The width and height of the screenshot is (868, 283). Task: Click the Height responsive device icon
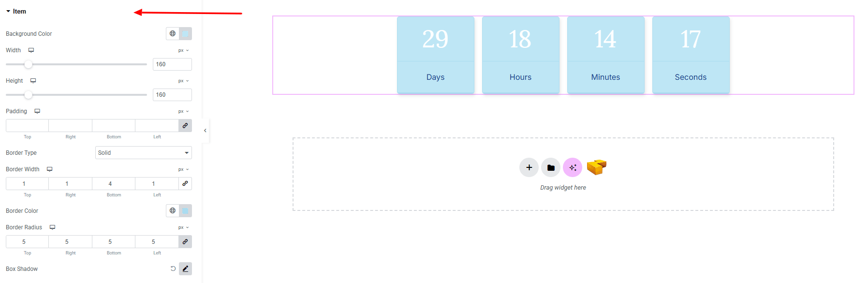(33, 81)
